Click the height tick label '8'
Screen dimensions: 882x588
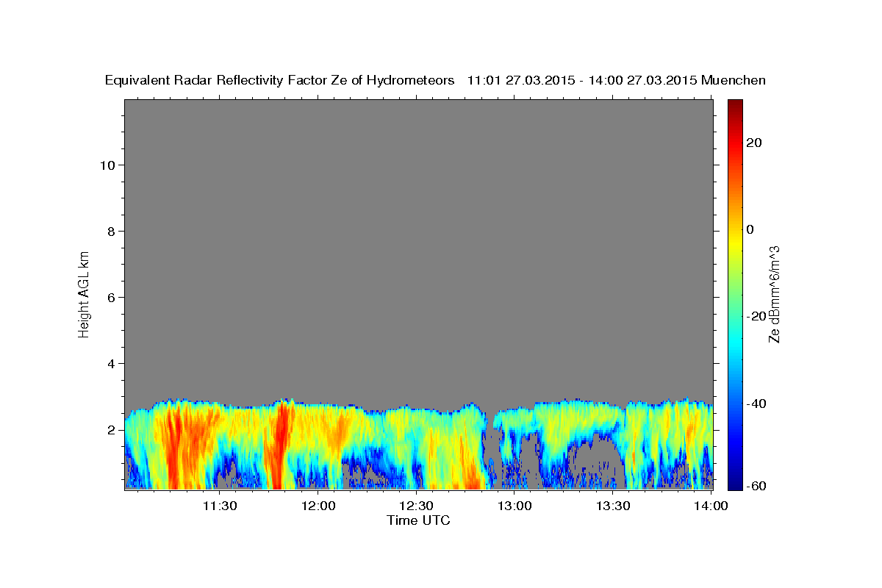(110, 231)
